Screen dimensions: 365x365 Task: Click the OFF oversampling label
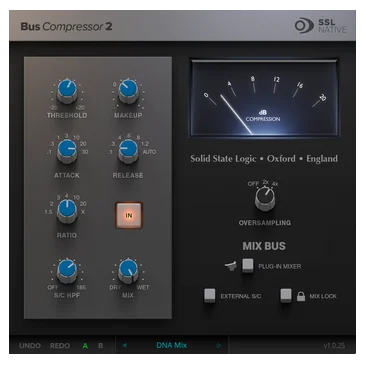click(x=253, y=184)
